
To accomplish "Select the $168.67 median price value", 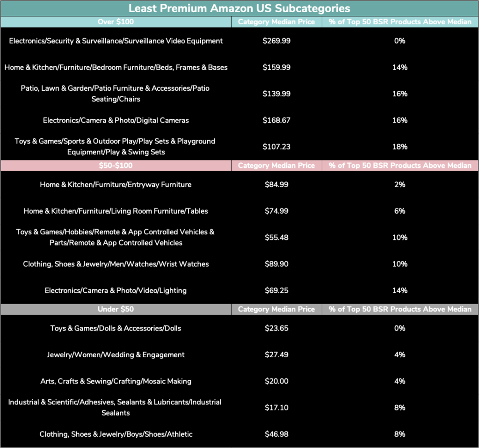I will [276, 121].
